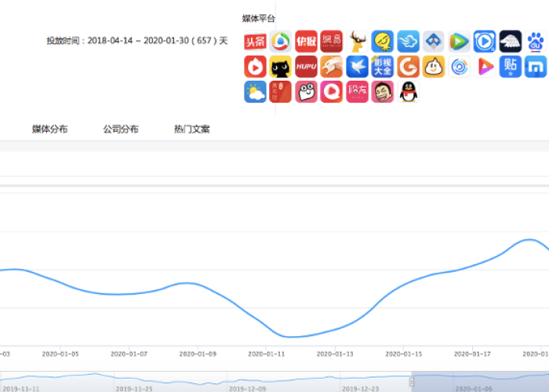The width and height of the screenshot is (549, 392).
Task: Click the red flame play icon
Action: (255, 67)
